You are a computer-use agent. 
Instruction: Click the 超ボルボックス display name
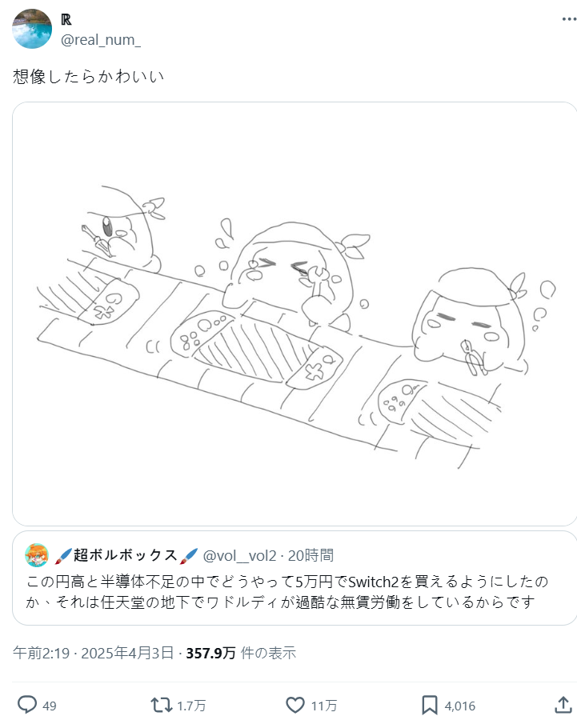pyautogui.click(x=126, y=555)
